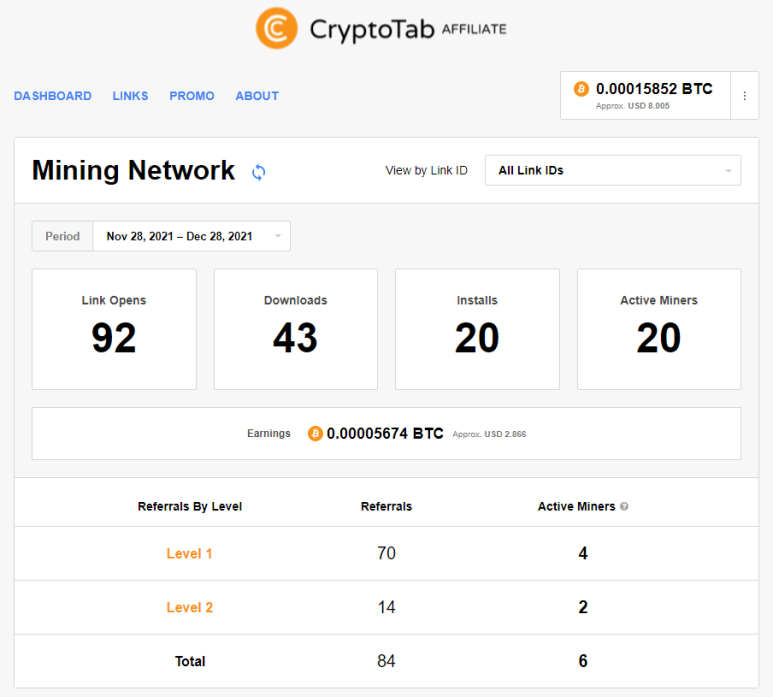The image size is (773, 697).
Task: Click the Total active miners value 6
Action: pos(583,661)
